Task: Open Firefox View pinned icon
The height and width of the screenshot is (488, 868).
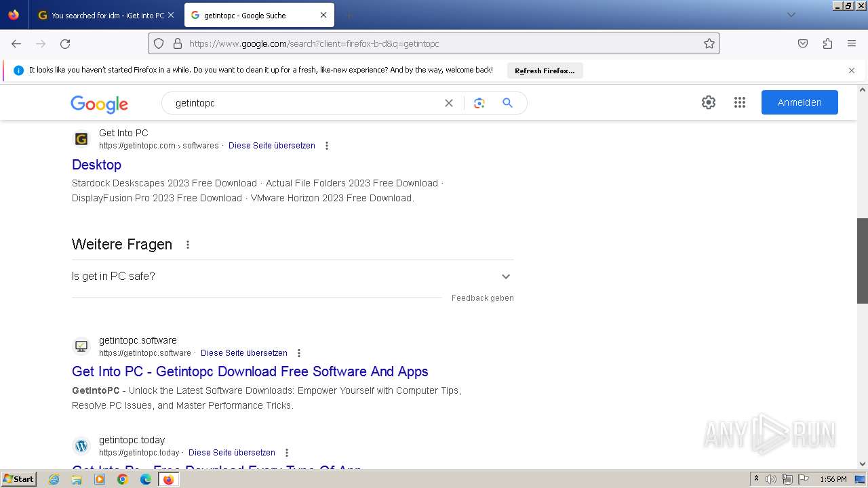Action: [14, 15]
